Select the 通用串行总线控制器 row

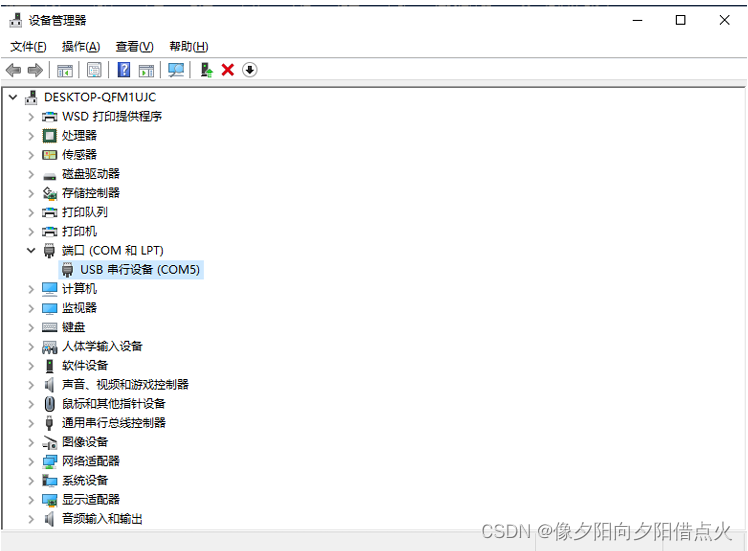pos(114,423)
